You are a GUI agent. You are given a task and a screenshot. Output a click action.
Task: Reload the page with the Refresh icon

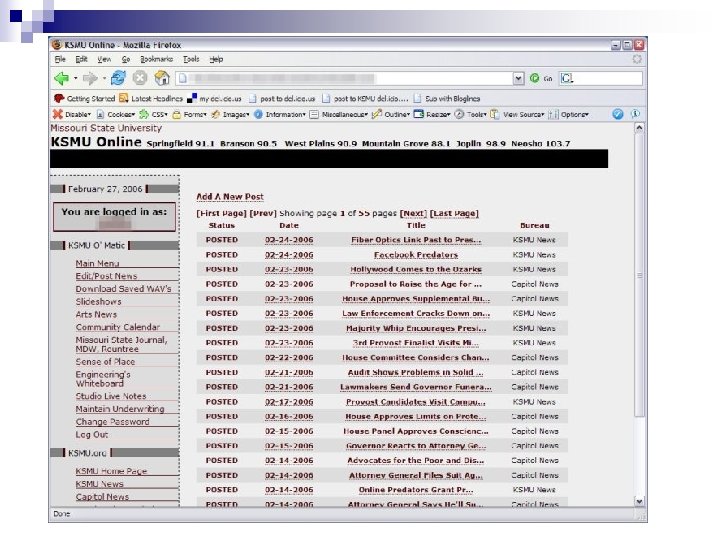tap(118, 78)
